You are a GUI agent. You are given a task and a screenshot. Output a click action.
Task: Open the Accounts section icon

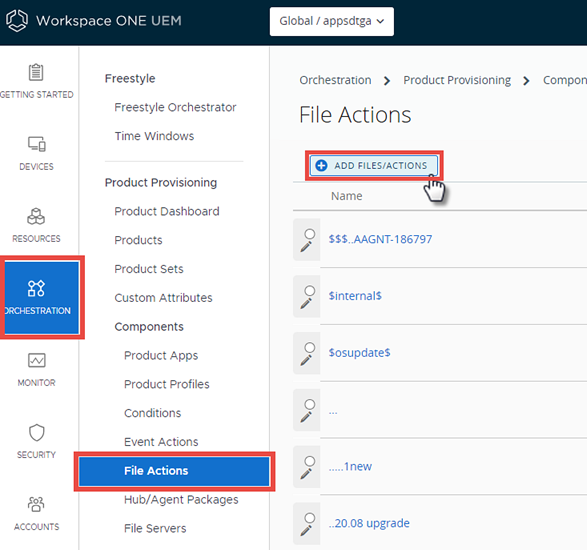point(36,504)
